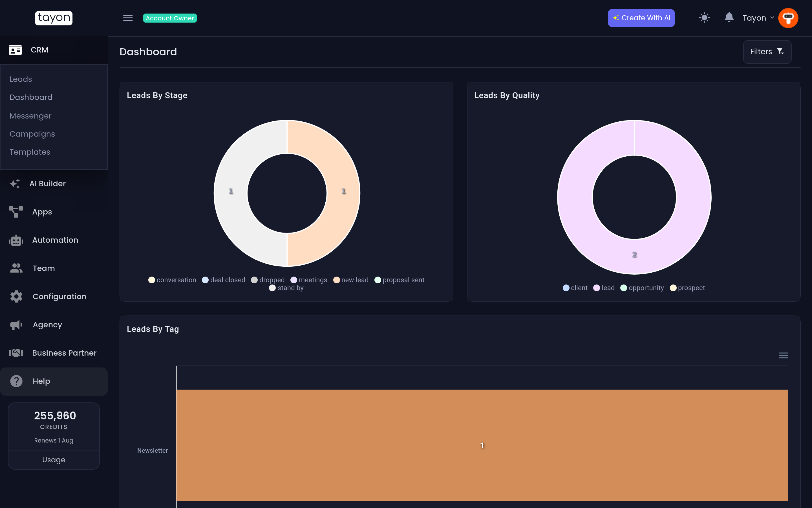Image resolution: width=812 pixels, height=508 pixels.
Task: Click Create With AI button
Action: pos(641,18)
